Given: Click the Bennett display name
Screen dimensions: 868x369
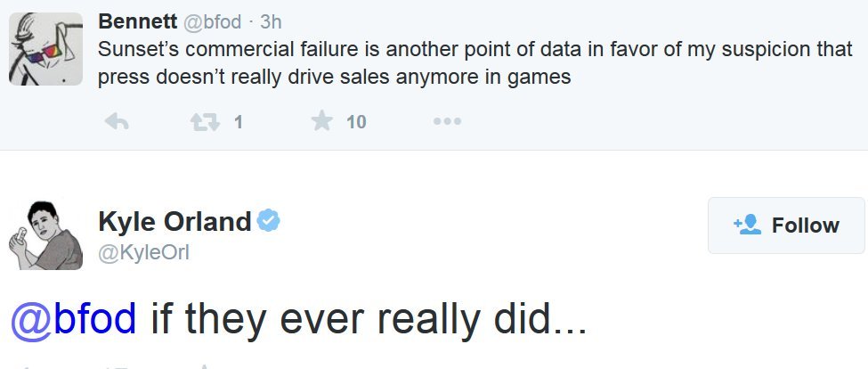Looking at the screenshot, I should coord(137,20).
